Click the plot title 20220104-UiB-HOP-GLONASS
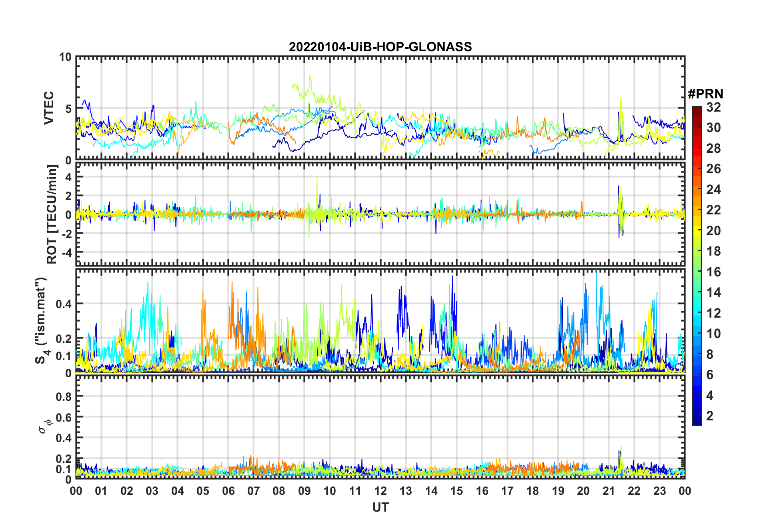This screenshot has width=761, height=532. (x=380, y=47)
